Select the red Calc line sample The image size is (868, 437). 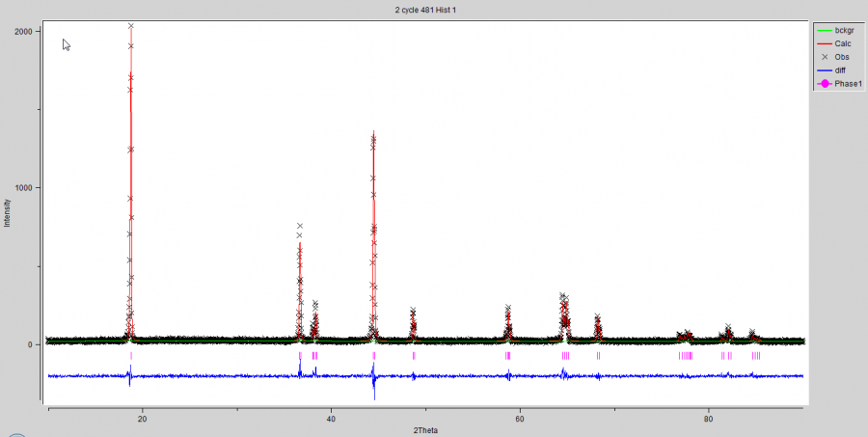point(824,43)
